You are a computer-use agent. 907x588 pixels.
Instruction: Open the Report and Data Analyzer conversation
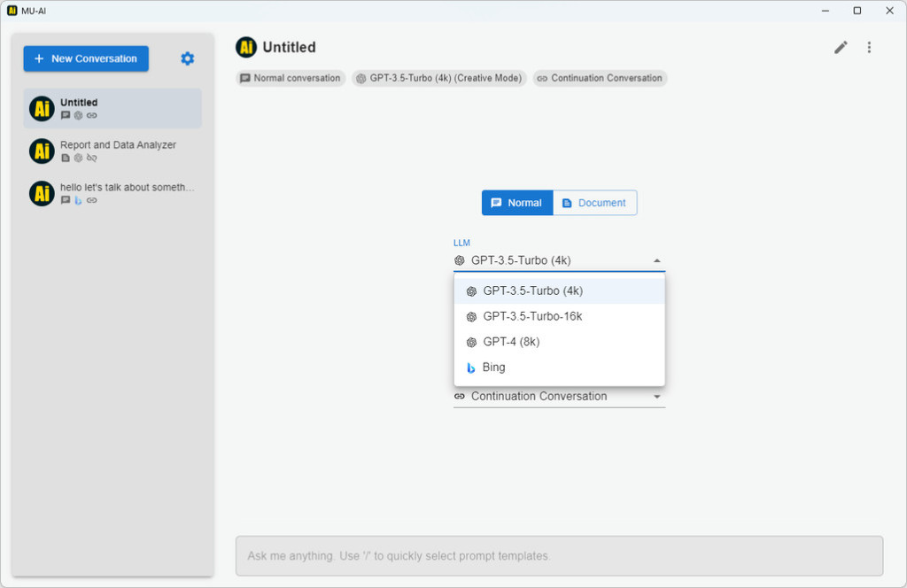coord(112,151)
